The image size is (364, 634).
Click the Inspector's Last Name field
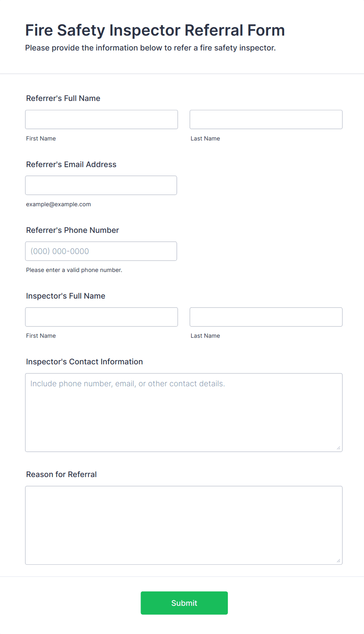coord(266,317)
